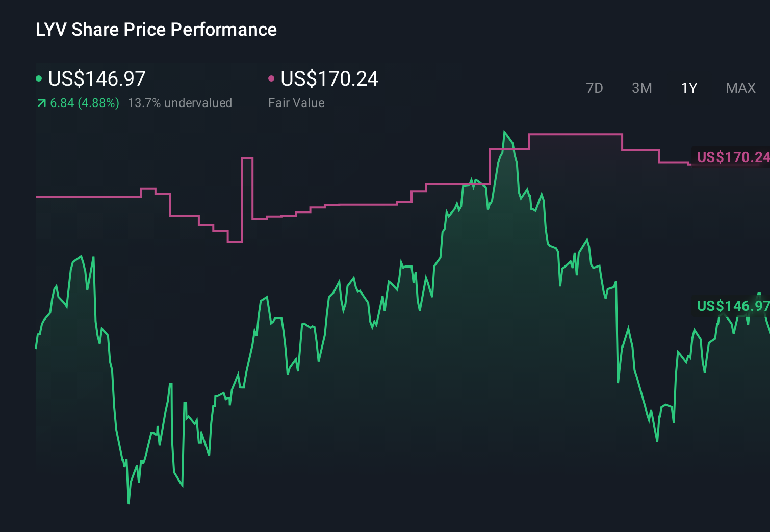Select the MAX time range

click(x=740, y=88)
